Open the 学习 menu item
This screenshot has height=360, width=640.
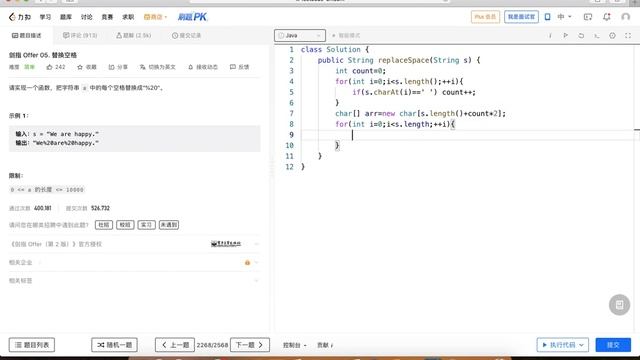coord(45,17)
